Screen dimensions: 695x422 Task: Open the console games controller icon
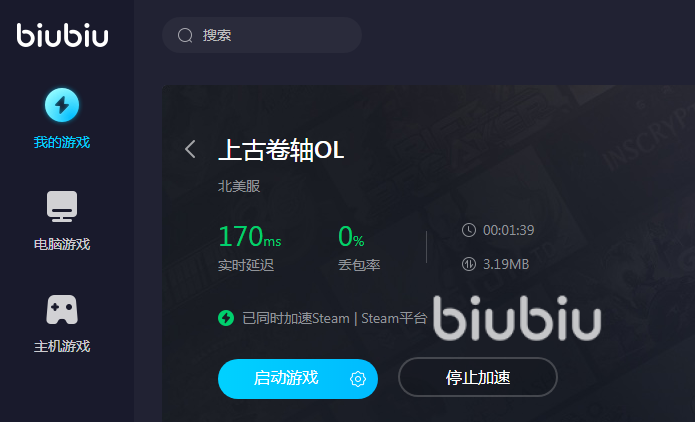(x=62, y=309)
